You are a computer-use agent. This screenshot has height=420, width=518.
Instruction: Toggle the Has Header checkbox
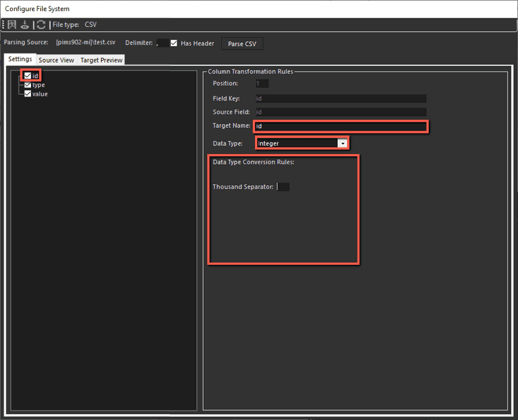[173, 43]
